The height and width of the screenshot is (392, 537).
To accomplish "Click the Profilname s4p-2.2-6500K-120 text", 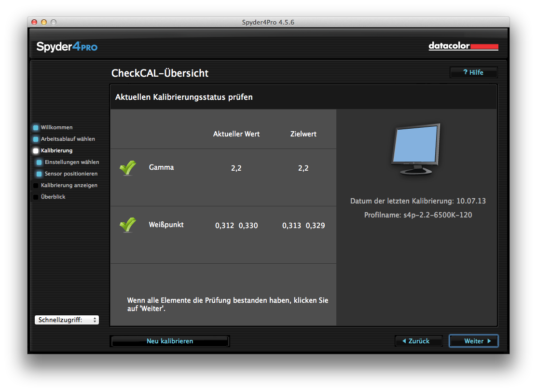I will [x=418, y=215].
